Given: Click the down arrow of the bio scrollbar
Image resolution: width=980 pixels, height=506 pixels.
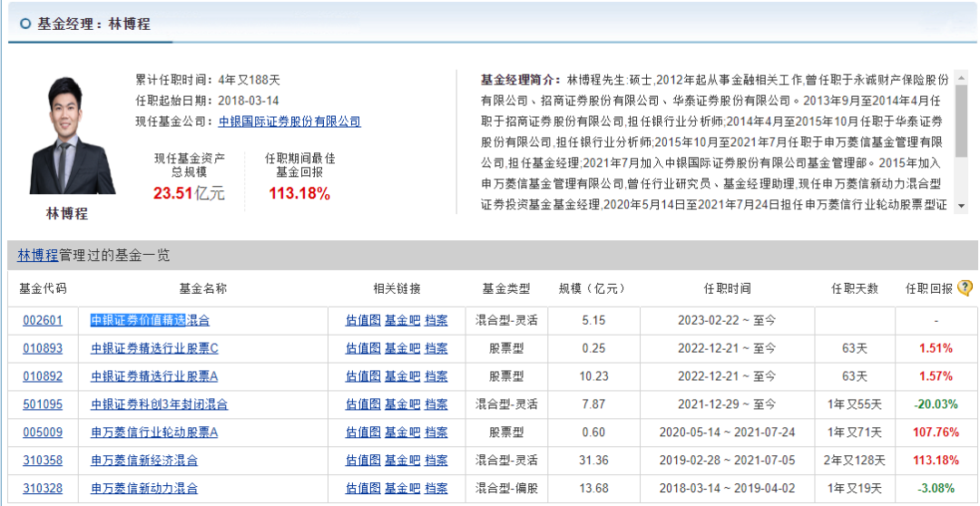Looking at the screenshot, I should [961, 205].
